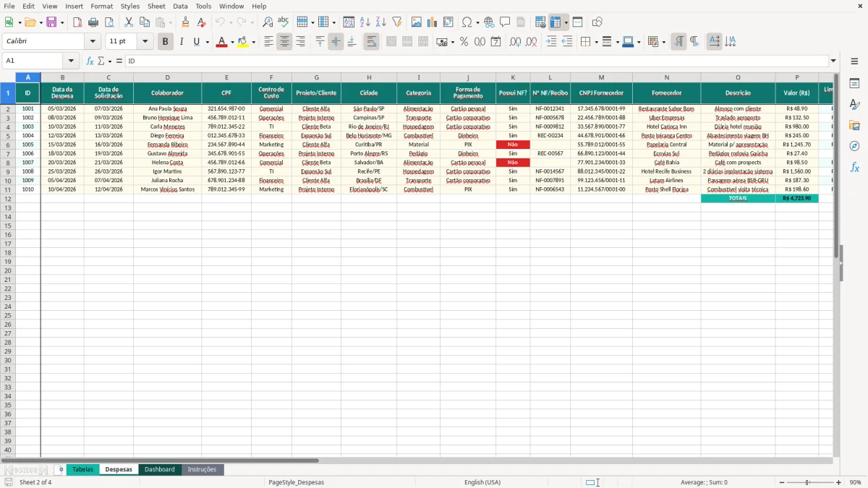Toggle Align Left
This screenshot has height=488, width=868.
click(268, 42)
